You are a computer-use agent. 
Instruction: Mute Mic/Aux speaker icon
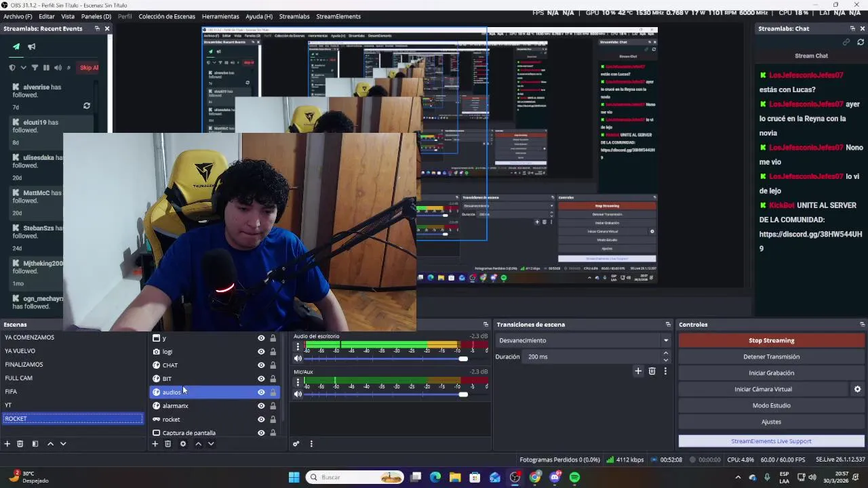[x=298, y=394]
